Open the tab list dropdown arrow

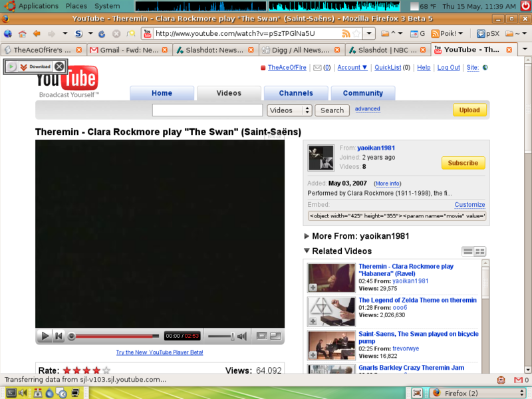525,49
